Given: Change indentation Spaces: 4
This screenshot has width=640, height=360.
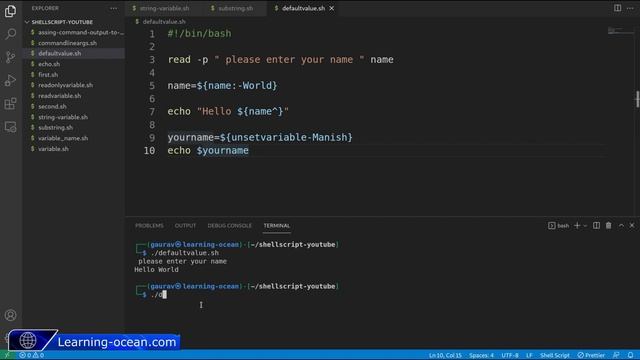Looking at the screenshot, I should point(481,355).
